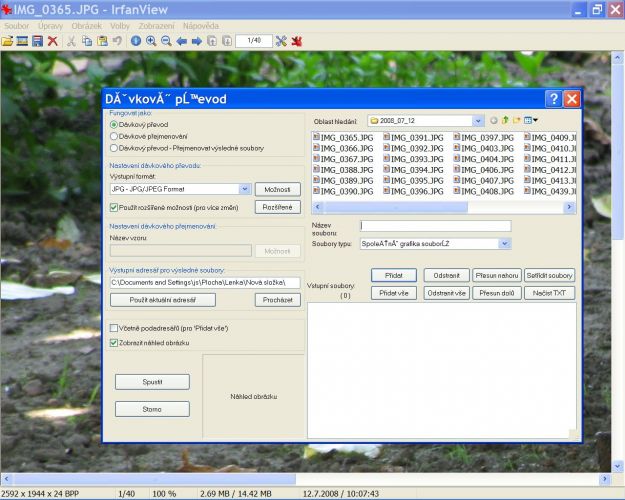
Task: Click the red X Delete icon
Action: (x=53, y=41)
